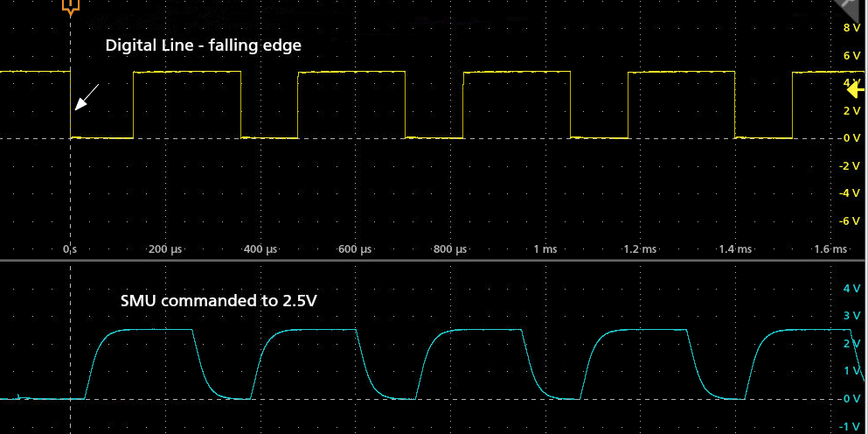Open the top-right corner tools icon
868x434 pixels.
(x=851, y=9)
